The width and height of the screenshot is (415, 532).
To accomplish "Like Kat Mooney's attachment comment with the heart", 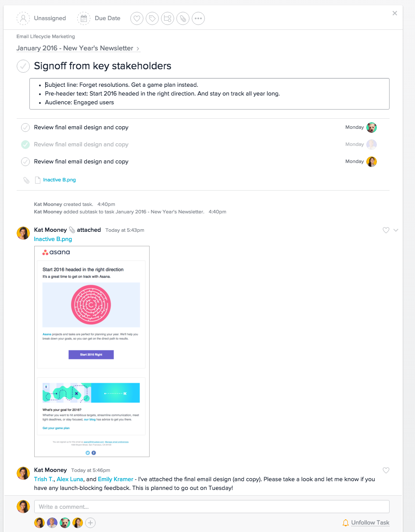I will point(386,230).
